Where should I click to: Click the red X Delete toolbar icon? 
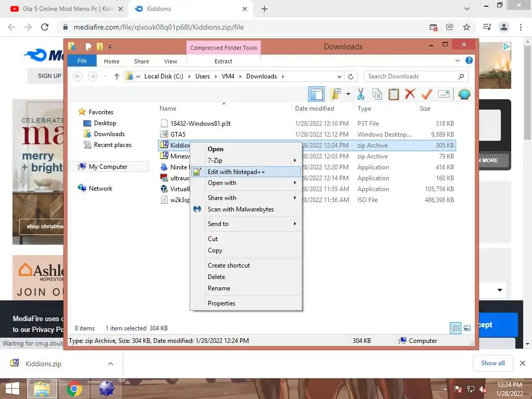click(410, 94)
